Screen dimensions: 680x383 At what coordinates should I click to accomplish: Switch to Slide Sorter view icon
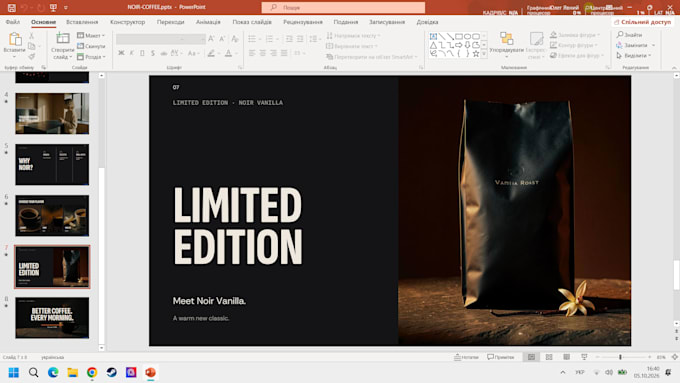tap(549, 357)
